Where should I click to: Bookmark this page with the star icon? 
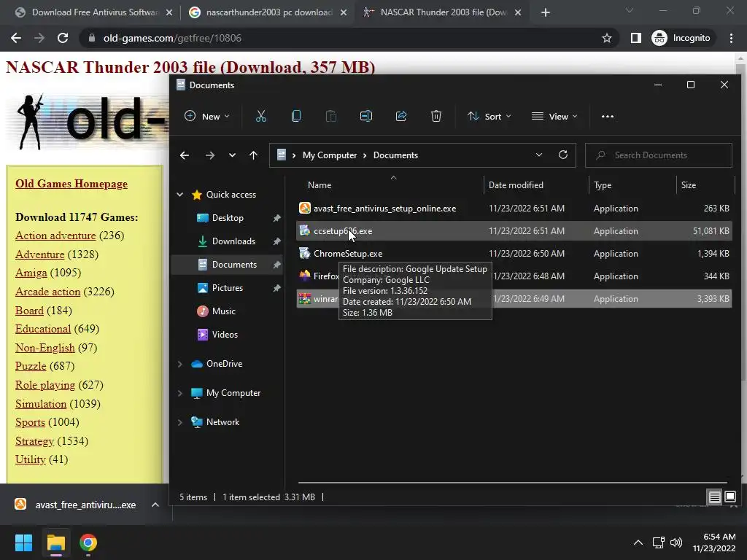click(x=606, y=38)
